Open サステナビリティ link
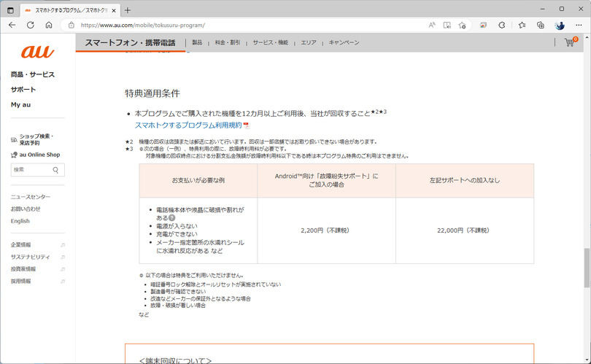The image size is (591, 364). [30, 257]
